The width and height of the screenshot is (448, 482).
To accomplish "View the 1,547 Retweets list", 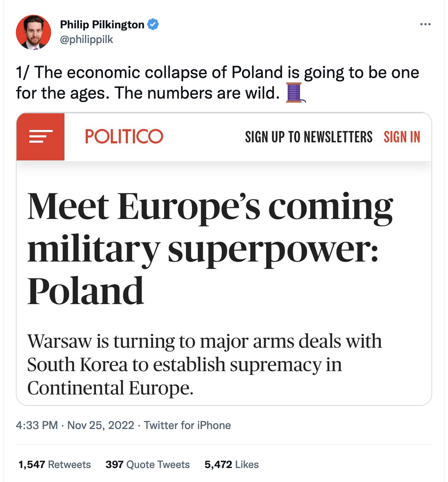I will [x=54, y=464].
